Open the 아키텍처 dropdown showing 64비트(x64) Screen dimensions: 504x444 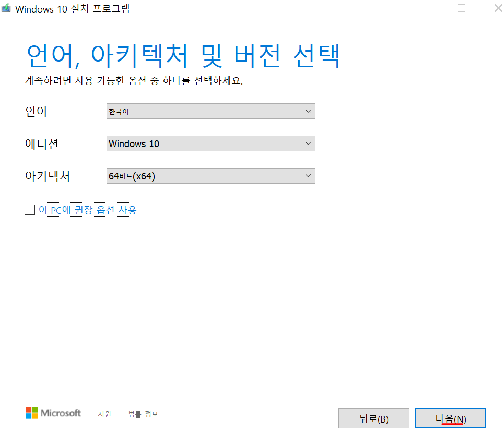211,176
